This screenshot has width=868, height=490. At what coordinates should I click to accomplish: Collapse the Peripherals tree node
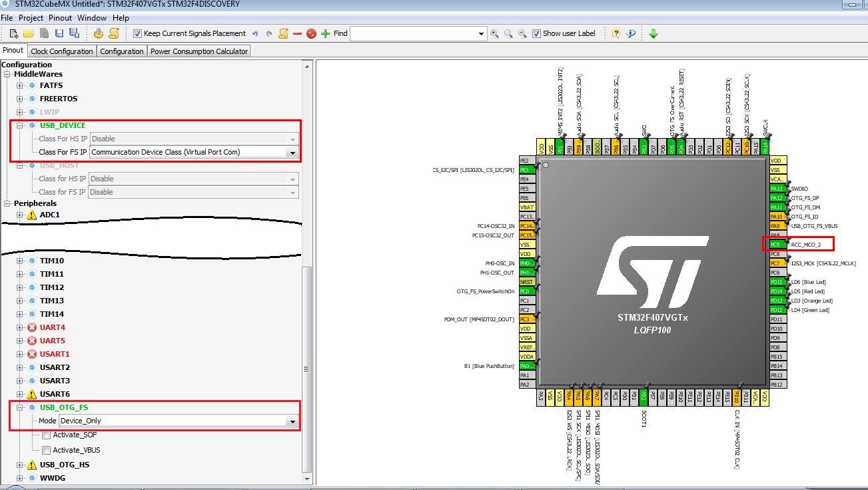[x=7, y=203]
